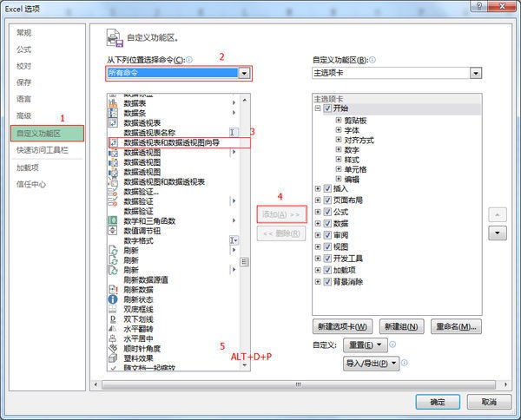Viewport: 521px width, 420px height.
Task: Click the 取消 button
Action: [x=489, y=402]
